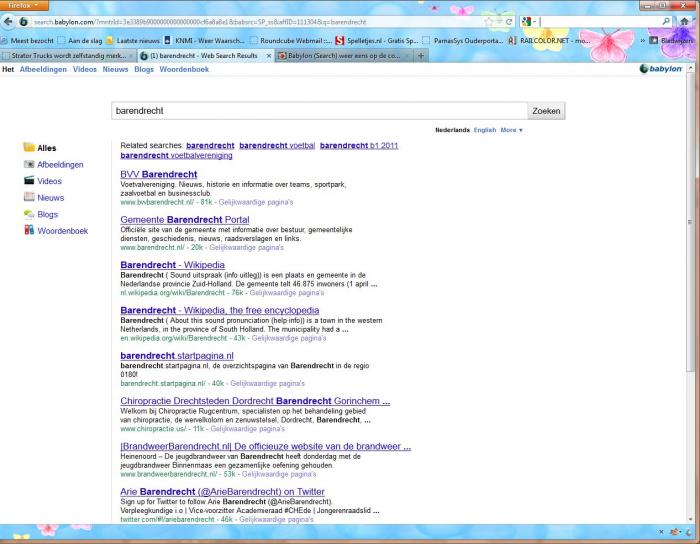Click the Zoeken search button
Screen dimensions: 700x544
click(x=546, y=111)
